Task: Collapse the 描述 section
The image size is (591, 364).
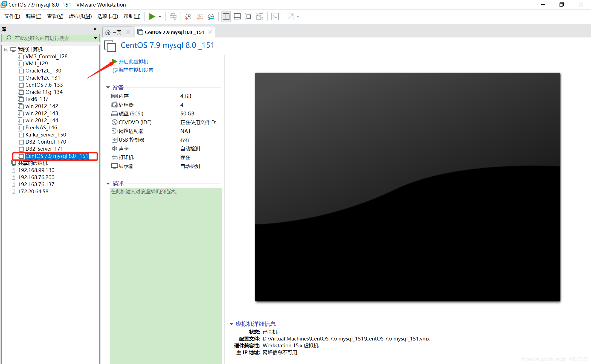Action: [108, 184]
